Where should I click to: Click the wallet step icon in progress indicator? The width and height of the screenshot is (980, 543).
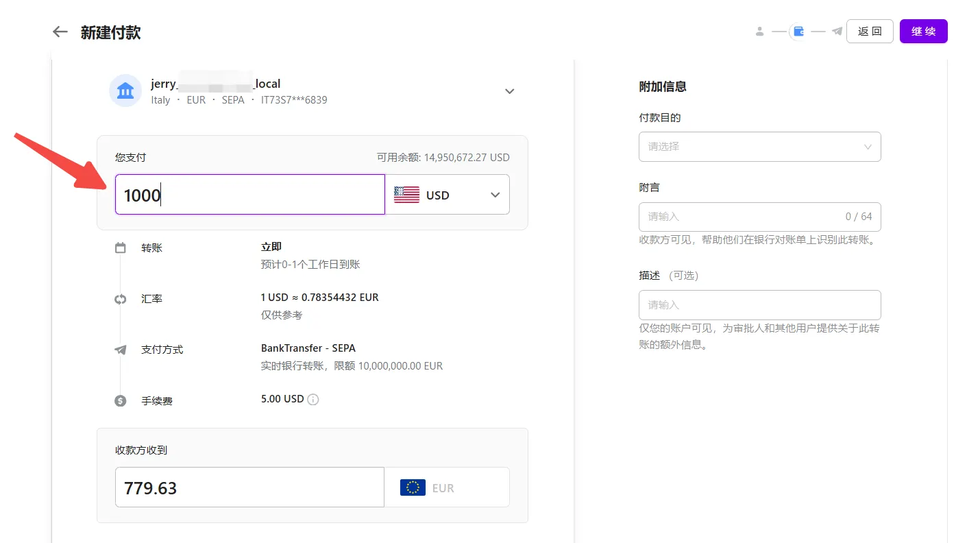[798, 31]
